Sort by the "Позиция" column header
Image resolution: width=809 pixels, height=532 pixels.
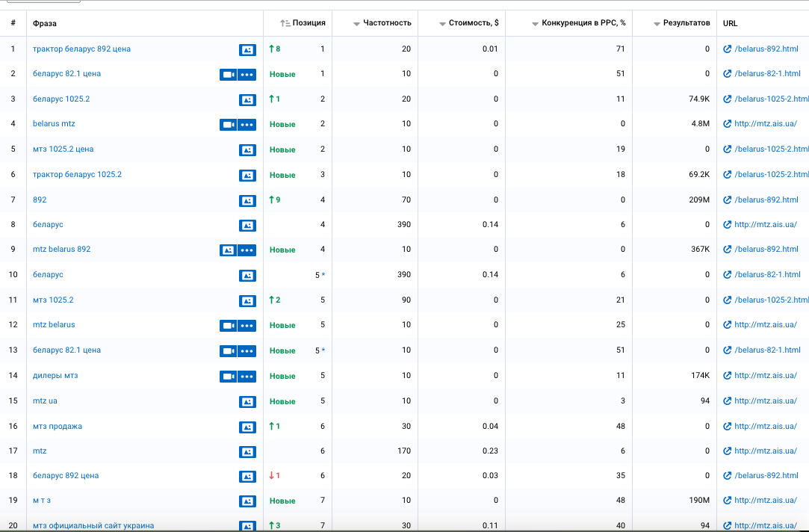303,22
